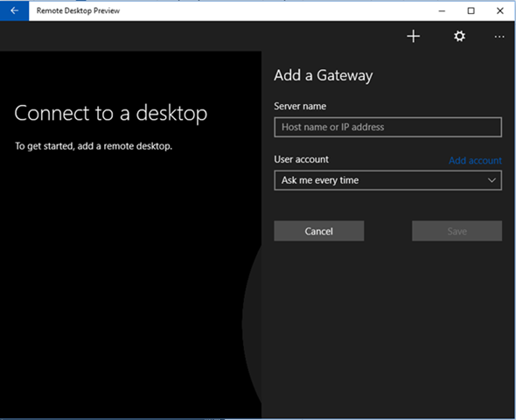516x420 pixels.
Task: Click the plus icon to add a connection
Action: [x=414, y=36]
